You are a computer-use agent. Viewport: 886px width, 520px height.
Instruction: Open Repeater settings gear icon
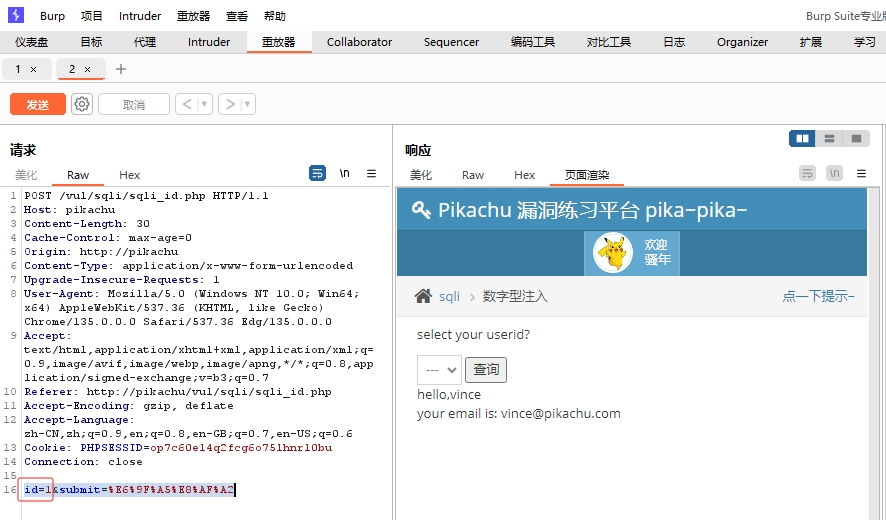82,104
